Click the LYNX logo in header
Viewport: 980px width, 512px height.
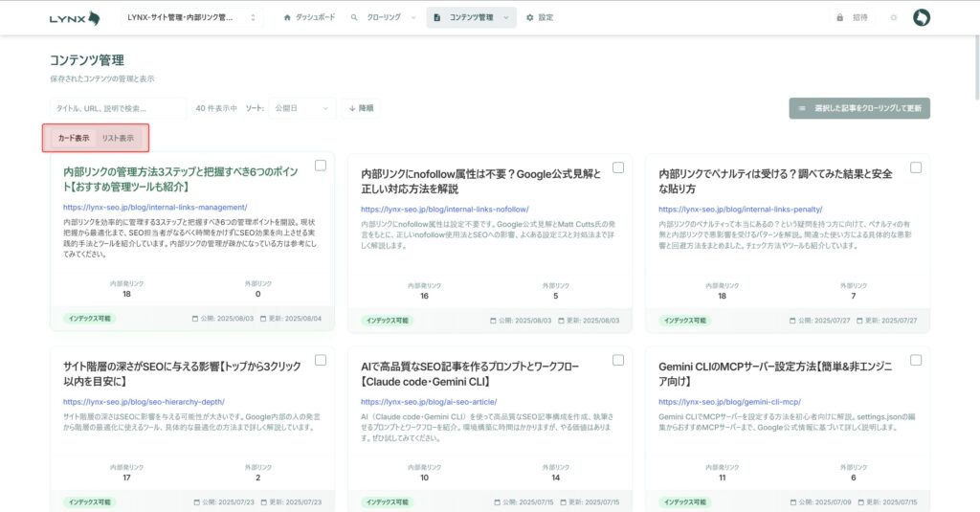(x=75, y=17)
